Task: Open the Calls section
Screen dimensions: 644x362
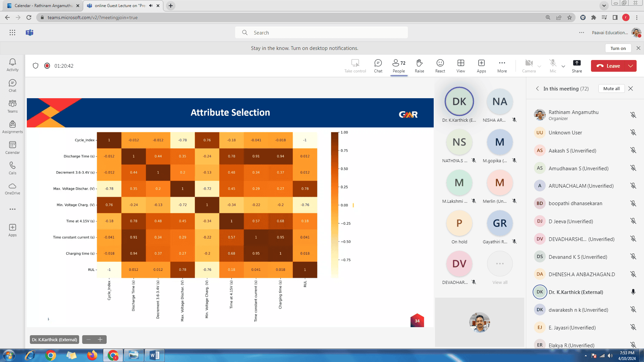Action: pos(12,168)
